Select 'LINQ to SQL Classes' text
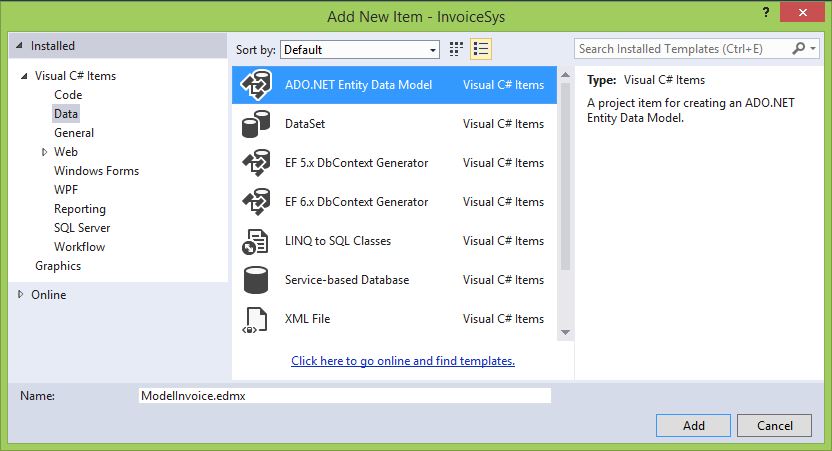Screen dimensions: 832x451 tap(337, 241)
